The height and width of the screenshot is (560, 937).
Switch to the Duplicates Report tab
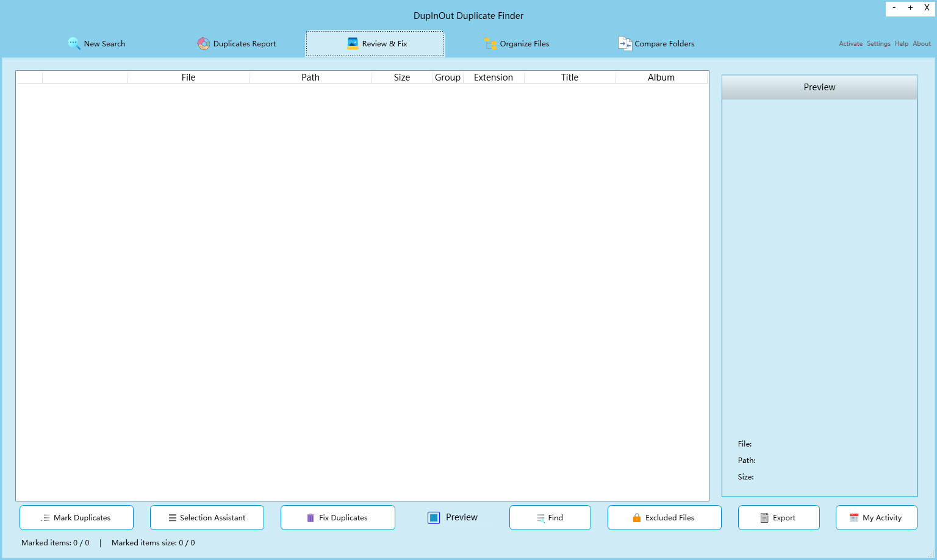[237, 44]
